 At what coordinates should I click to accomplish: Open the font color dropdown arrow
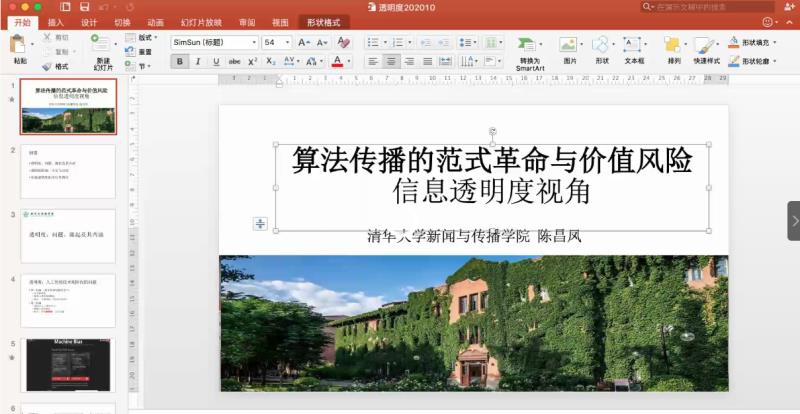point(349,62)
